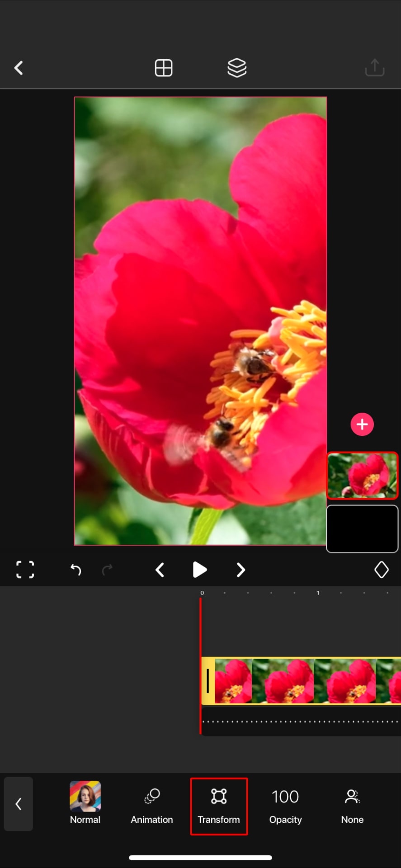Select the black background layer thumbnail

[x=362, y=529]
